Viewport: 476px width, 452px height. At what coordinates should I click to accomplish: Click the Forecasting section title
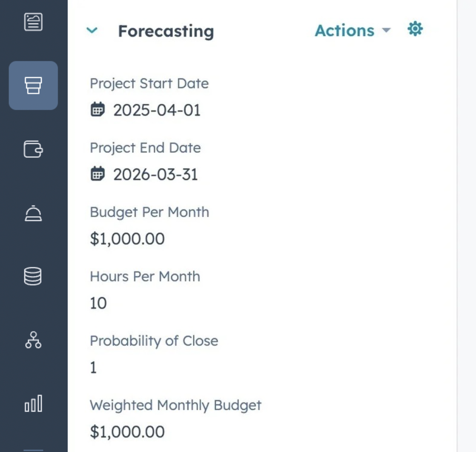166,31
